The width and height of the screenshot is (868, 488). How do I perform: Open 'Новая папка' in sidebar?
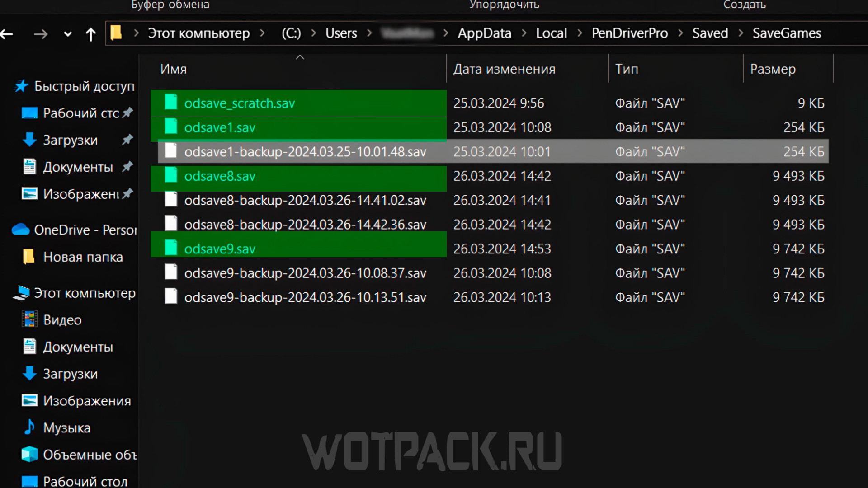[x=83, y=257]
